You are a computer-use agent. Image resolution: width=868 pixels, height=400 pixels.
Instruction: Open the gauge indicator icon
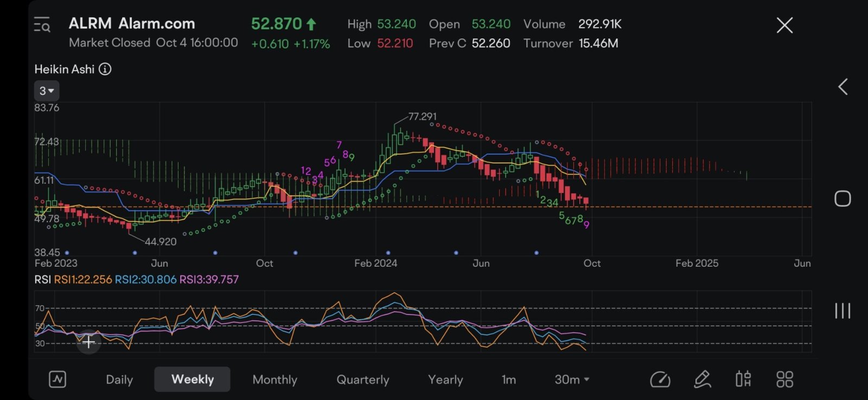(x=660, y=379)
